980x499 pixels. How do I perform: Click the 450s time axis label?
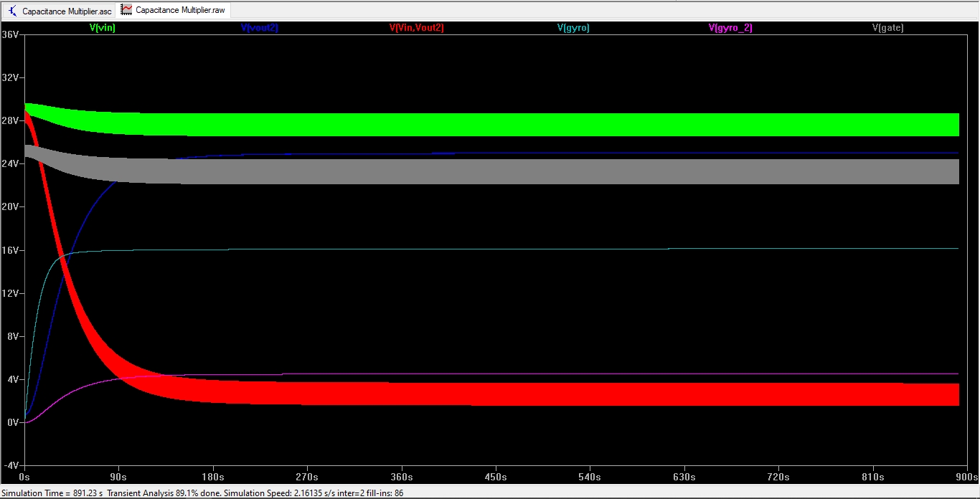[x=496, y=477]
